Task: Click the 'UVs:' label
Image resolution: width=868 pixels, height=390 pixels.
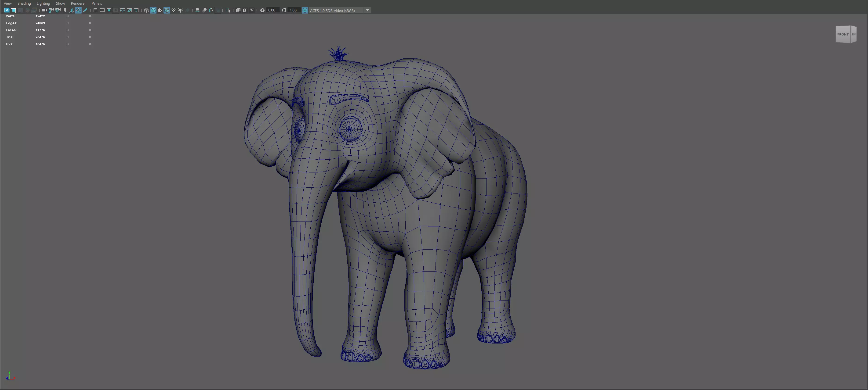Action: tap(9, 44)
